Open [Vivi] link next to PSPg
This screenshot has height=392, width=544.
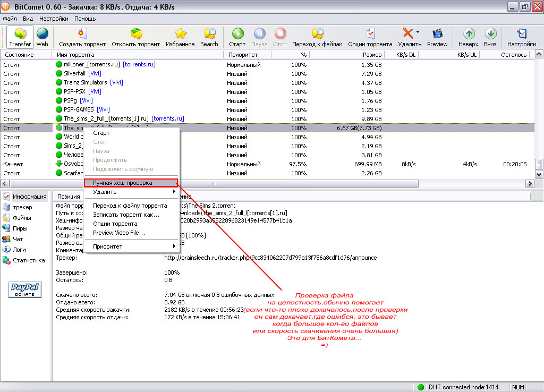(87, 100)
